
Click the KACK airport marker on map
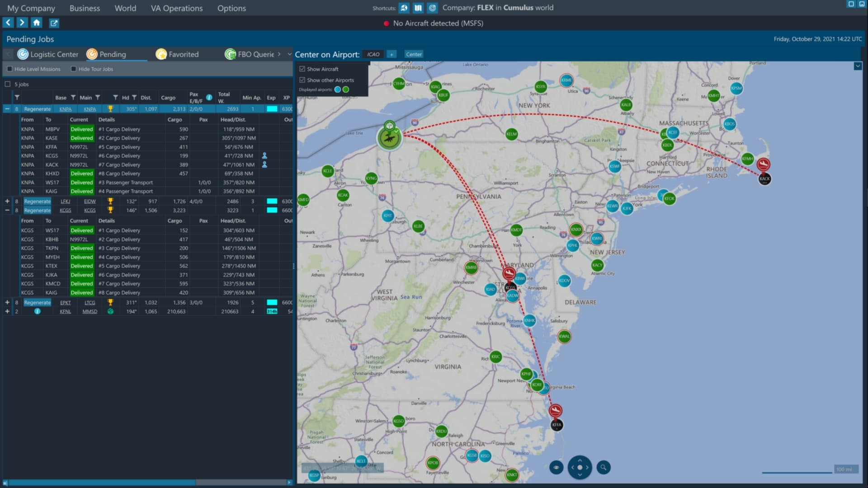coord(764,179)
